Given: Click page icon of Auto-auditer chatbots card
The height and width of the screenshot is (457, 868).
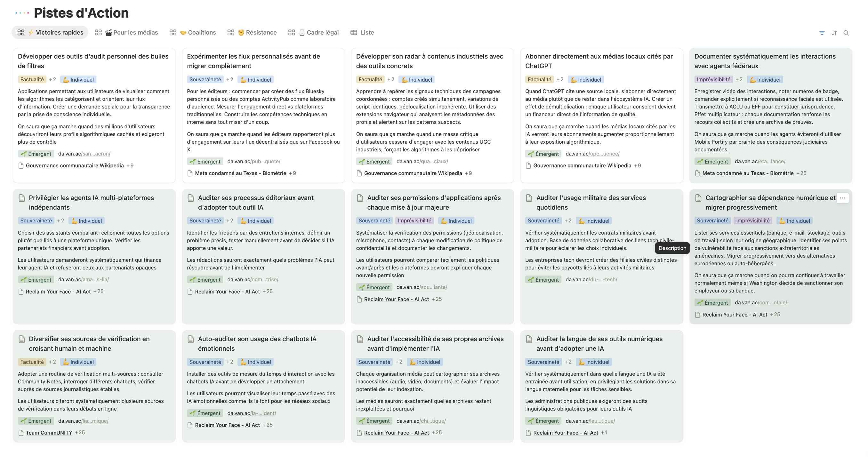Looking at the screenshot, I should click(191, 339).
